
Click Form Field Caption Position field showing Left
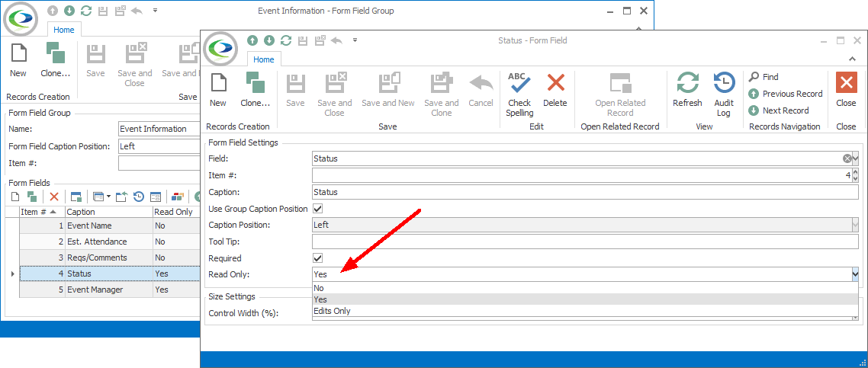pos(159,146)
